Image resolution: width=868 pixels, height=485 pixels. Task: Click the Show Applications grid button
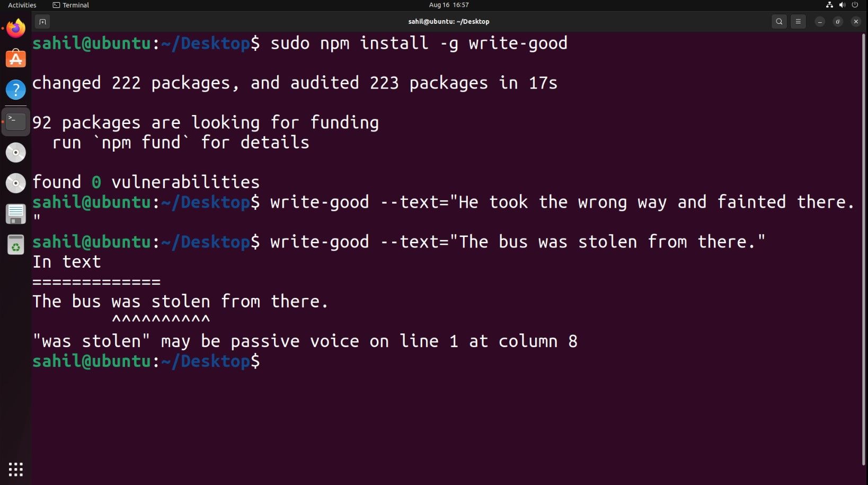[15, 469]
